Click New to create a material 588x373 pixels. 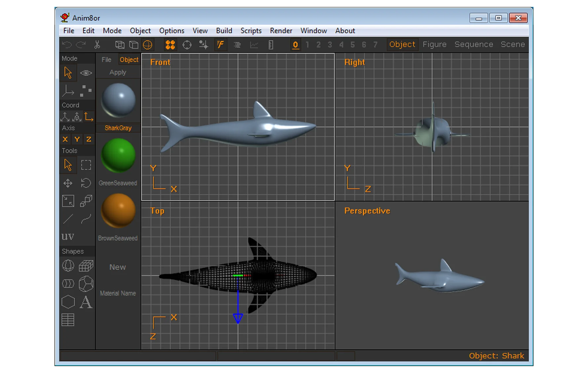(x=118, y=267)
